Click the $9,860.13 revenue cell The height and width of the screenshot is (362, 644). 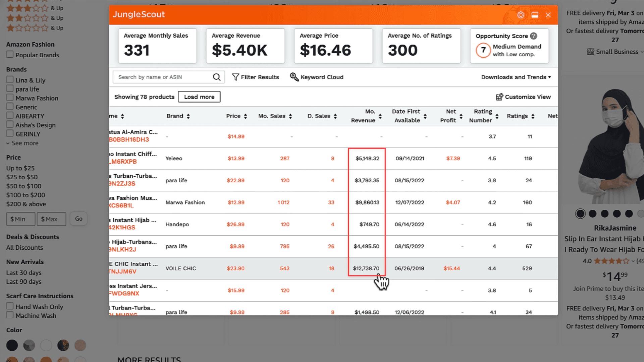367,202
